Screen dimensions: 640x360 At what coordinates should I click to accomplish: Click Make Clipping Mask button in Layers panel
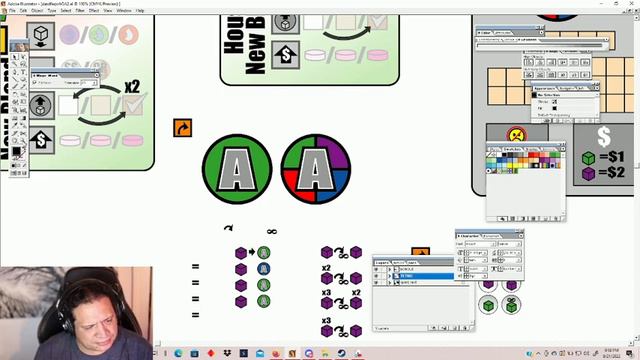[x=433, y=328]
